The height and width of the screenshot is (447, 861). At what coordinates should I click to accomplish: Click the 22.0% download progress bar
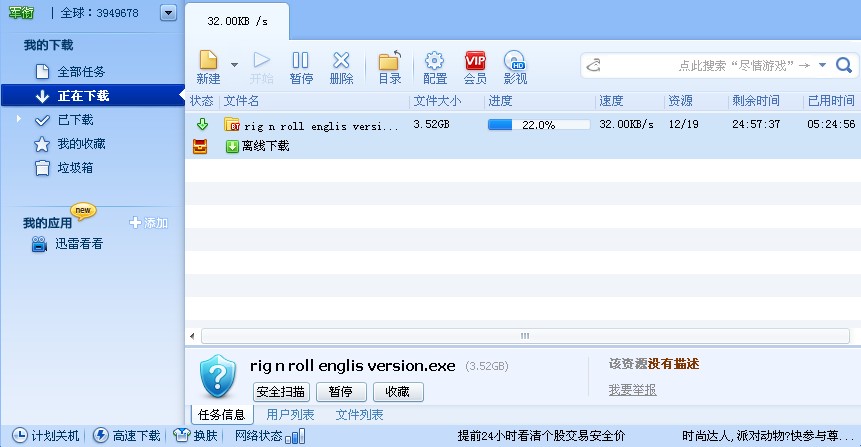pyautogui.click(x=538, y=125)
